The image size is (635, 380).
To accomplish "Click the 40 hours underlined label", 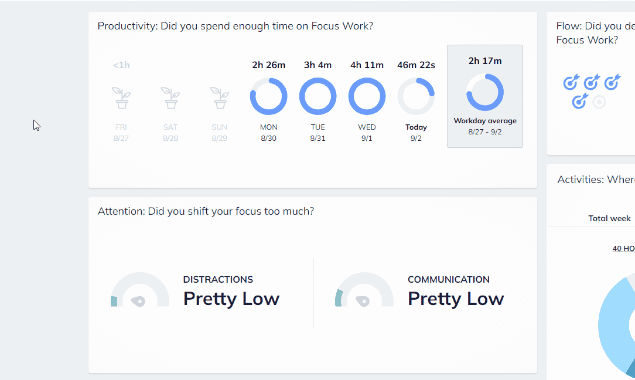I will (x=624, y=248).
